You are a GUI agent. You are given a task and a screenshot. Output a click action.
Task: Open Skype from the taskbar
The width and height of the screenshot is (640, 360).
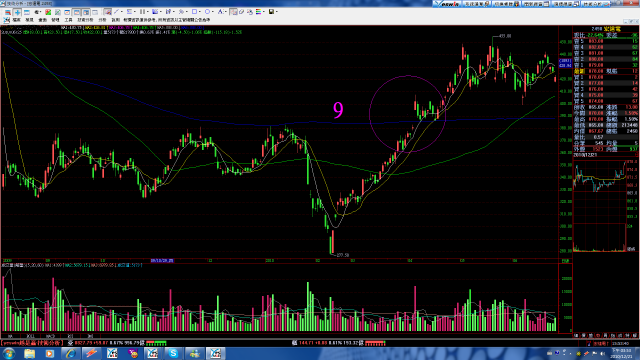[173, 353]
